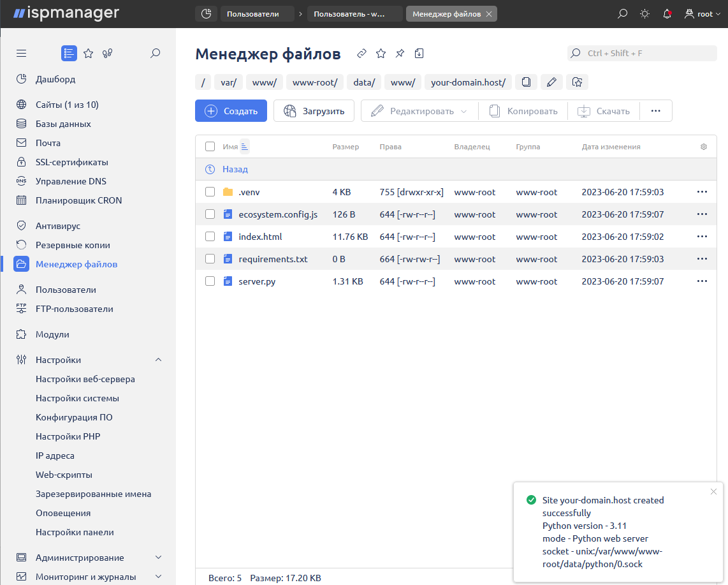Pin the Менеджер файлов page
Screen dimensions: 728x585
coord(400,54)
